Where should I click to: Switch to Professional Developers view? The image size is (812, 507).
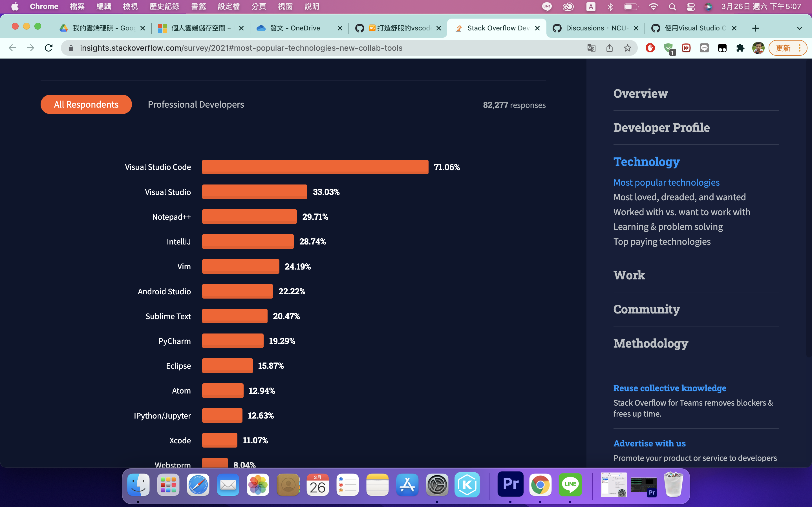pyautogui.click(x=196, y=104)
